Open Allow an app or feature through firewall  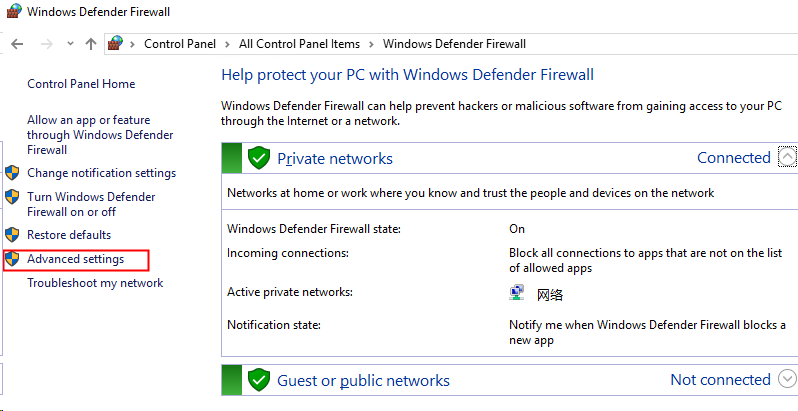pyautogui.click(x=100, y=135)
